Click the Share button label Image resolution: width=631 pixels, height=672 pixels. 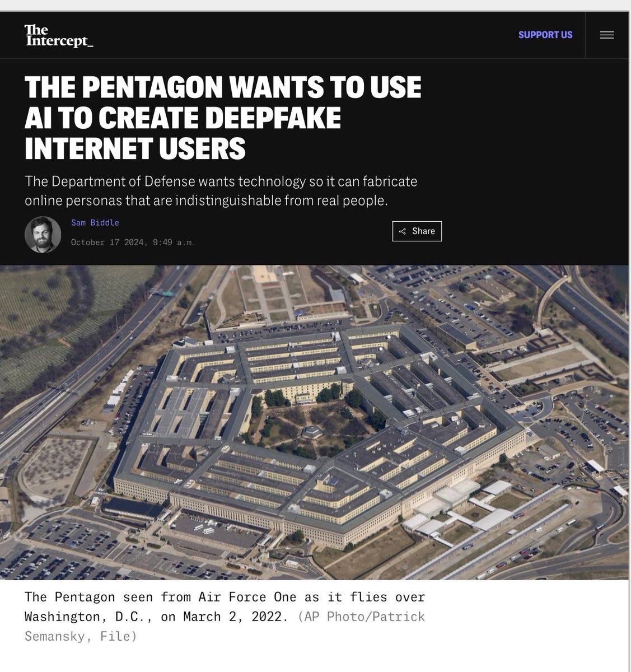point(423,231)
